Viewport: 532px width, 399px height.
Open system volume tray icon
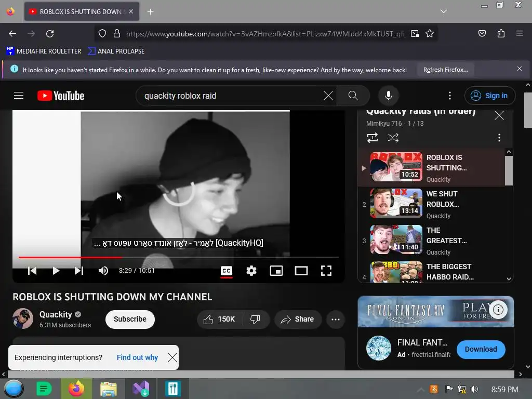[474, 389]
